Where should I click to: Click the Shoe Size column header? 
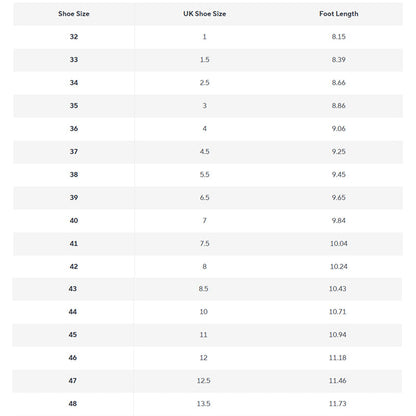point(74,14)
